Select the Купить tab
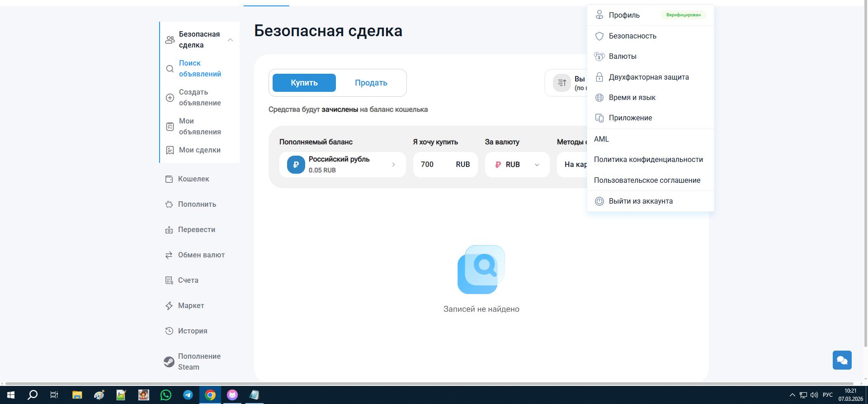The height and width of the screenshot is (404, 868). pyautogui.click(x=304, y=83)
